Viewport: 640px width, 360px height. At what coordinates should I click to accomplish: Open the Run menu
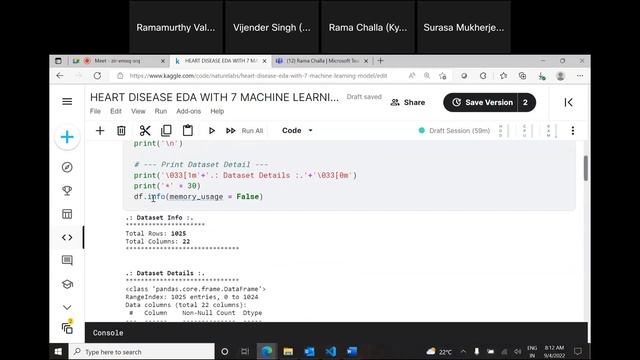[x=161, y=111]
